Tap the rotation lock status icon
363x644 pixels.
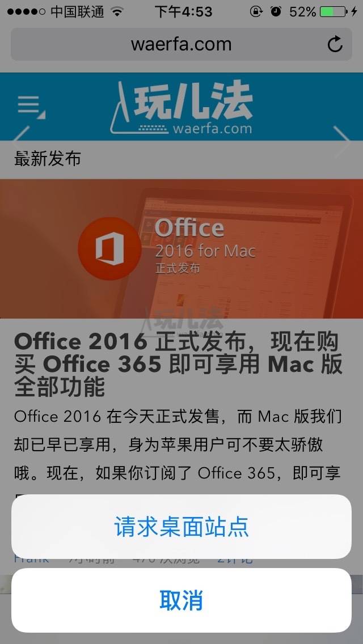pos(256,12)
